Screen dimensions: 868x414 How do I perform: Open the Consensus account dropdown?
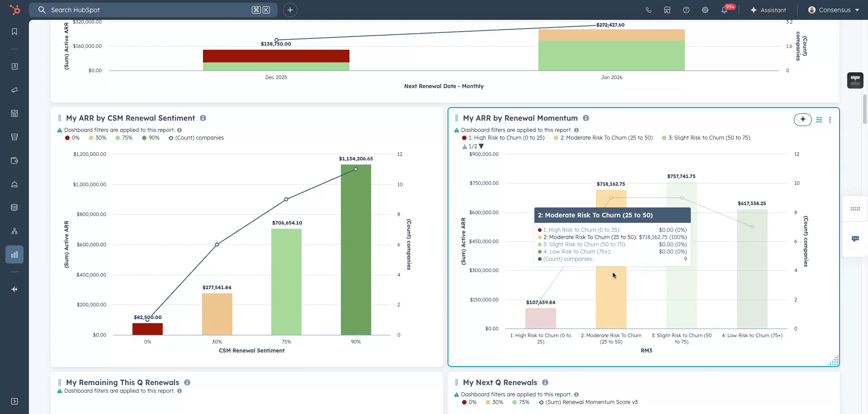click(834, 10)
